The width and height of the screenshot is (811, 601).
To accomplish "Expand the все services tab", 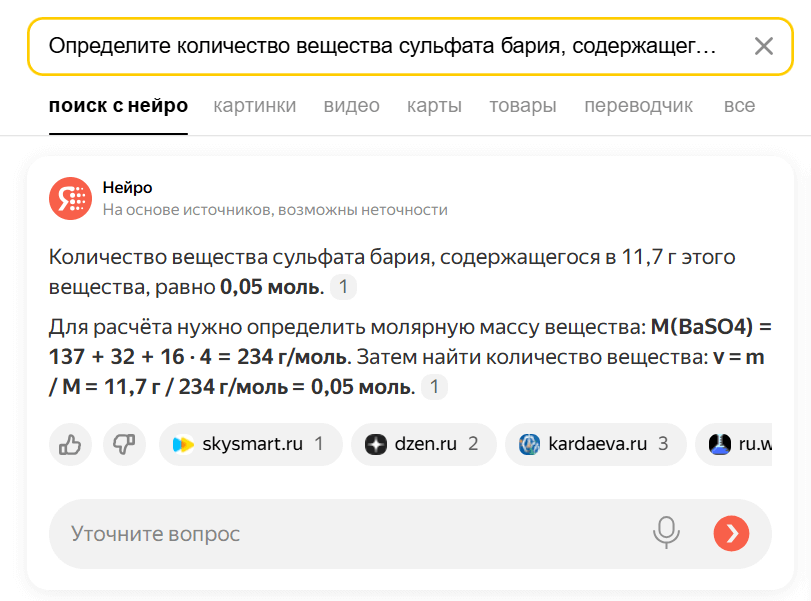I will point(739,106).
